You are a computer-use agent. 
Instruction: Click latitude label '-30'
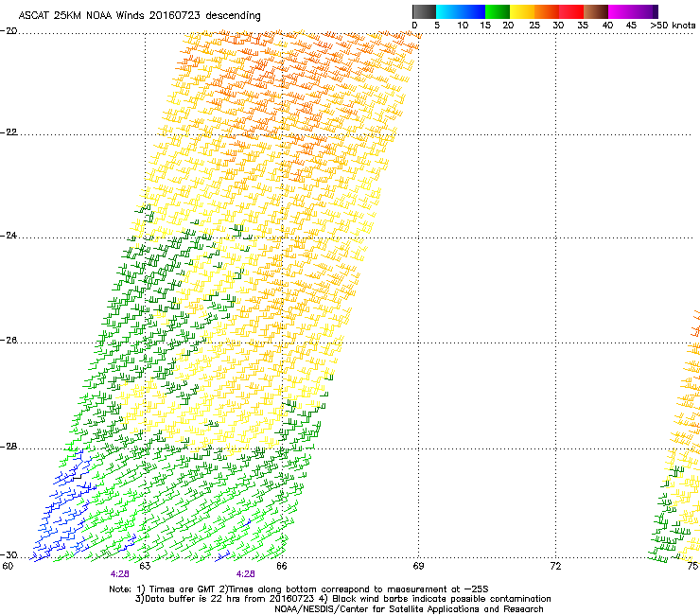[x=9, y=555]
